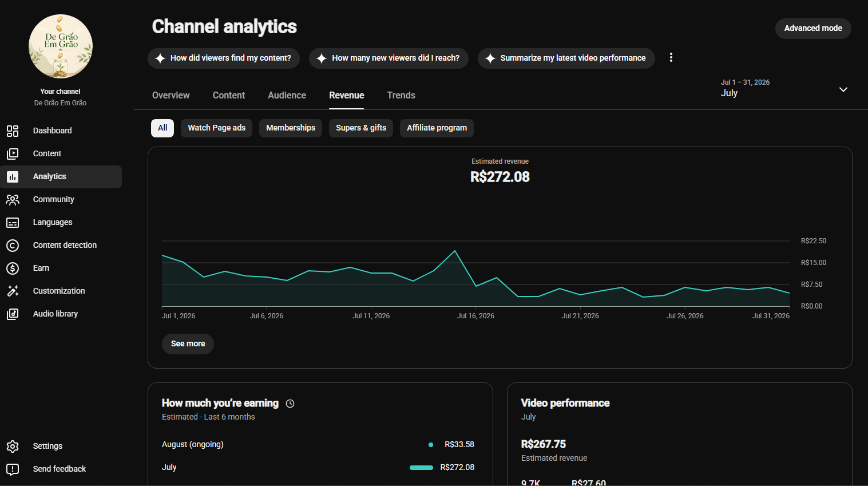Switch to the Audience tab

(x=287, y=95)
